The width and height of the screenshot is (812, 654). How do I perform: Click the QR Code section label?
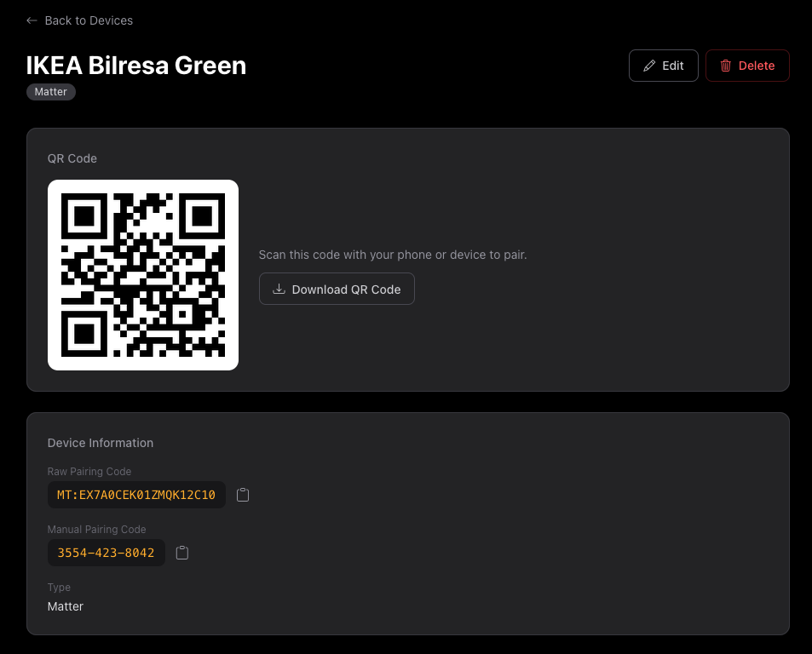[72, 158]
